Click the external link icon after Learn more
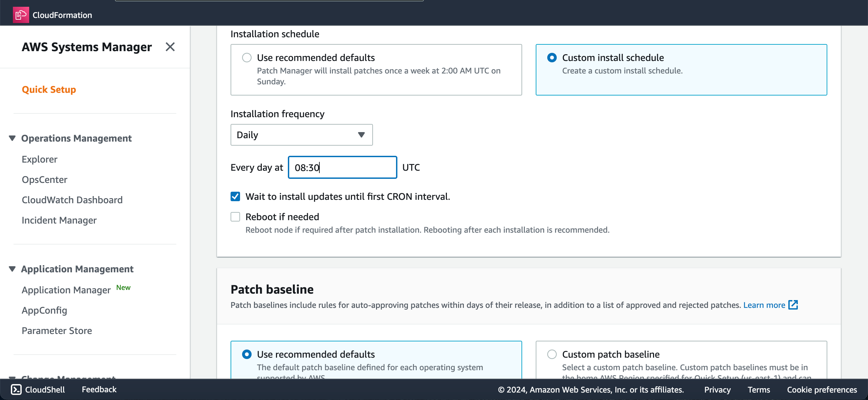The image size is (868, 400). 793,305
